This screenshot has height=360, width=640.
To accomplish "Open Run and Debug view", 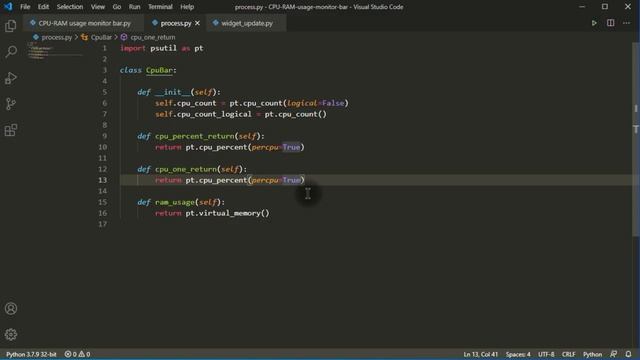I will tap(11, 78).
